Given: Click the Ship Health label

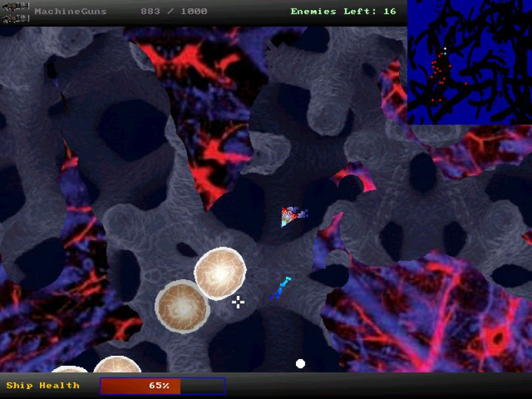Looking at the screenshot, I should click(x=43, y=386).
